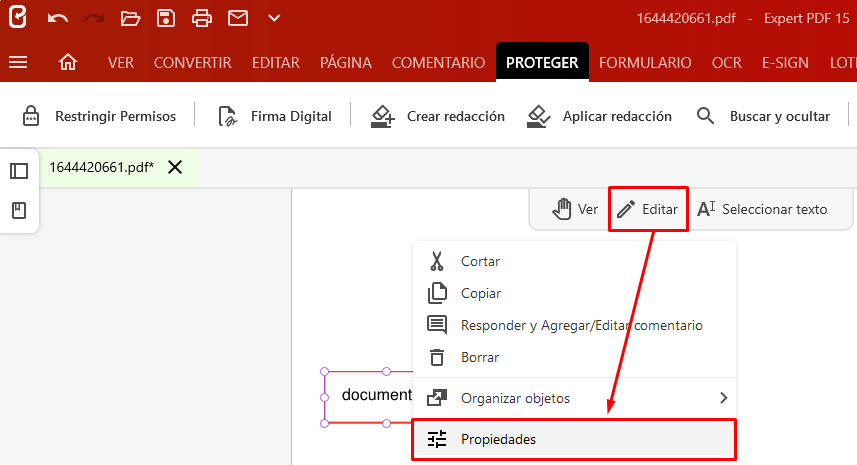Click the Firma Digital button
Image resolution: width=857 pixels, height=465 pixels.
click(x=275, y=116)
